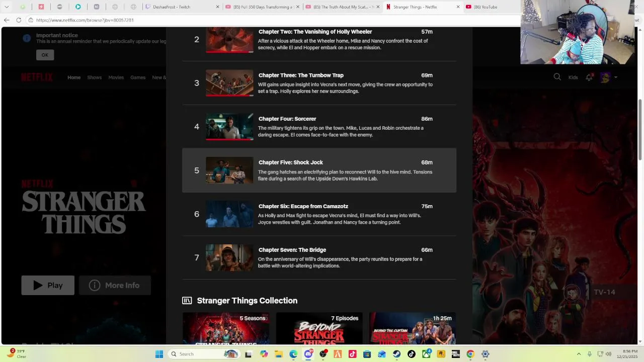Open Task View from the taskbar
This screenshot has height=362, width=644.
pos(248,354)
